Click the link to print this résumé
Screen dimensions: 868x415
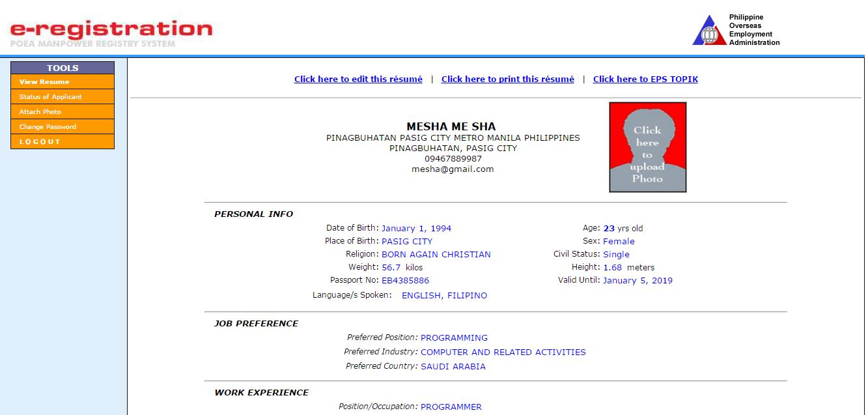pyautogui.click(x=507, y=79)
